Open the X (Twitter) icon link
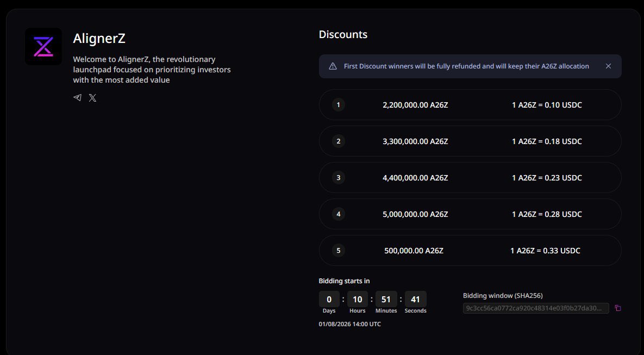Viewport: 644px width, 355px height. click(93, 98)
